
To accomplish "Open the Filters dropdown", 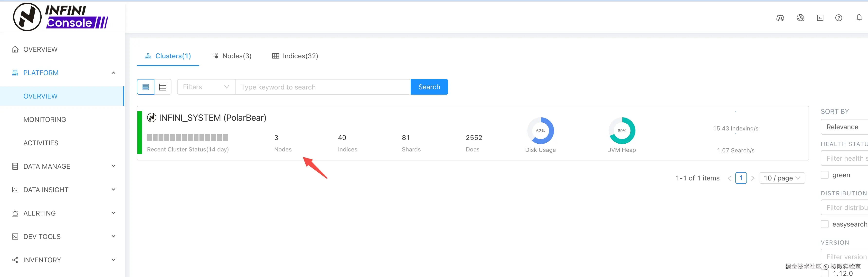I will [x=206, y=87].
